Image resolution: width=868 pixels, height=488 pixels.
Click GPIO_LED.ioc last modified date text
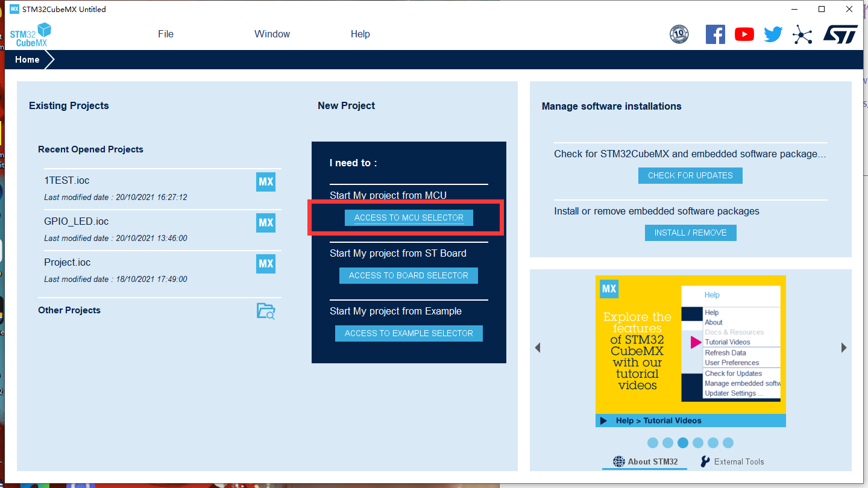[116, 239]
